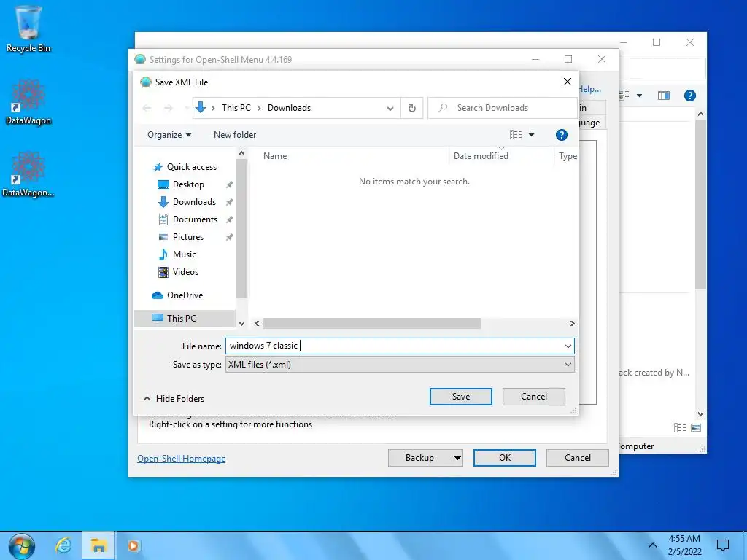Click the clock showing 4:55 AM
Image resolution: width=747 pixels, height=560 pixels.
pyautogui.click(x=684, y=539)
